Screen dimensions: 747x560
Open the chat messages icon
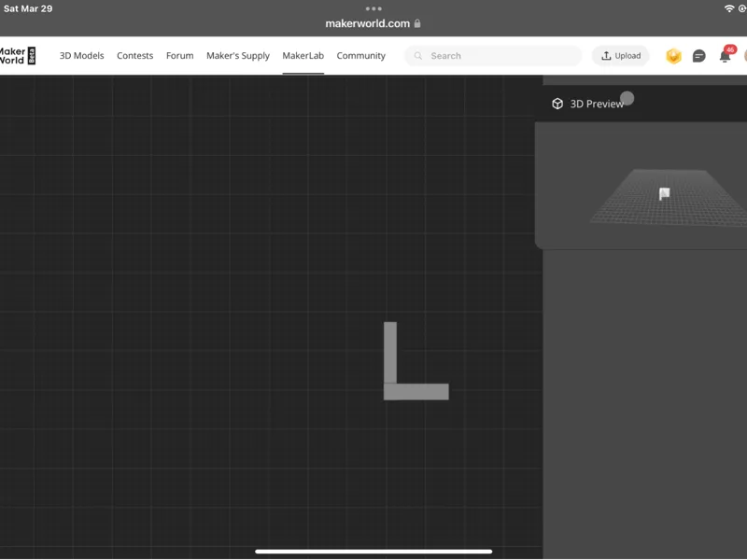point(698,56)
